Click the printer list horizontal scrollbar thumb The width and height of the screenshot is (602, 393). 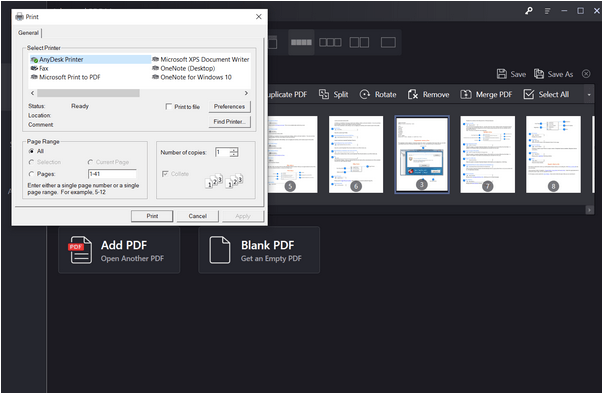tap(88, 93)
